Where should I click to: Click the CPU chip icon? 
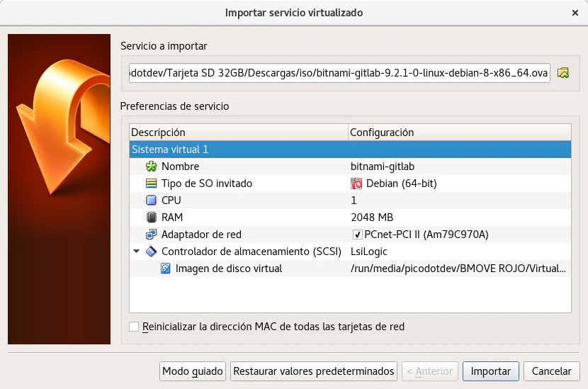click(x=151, y=201)
